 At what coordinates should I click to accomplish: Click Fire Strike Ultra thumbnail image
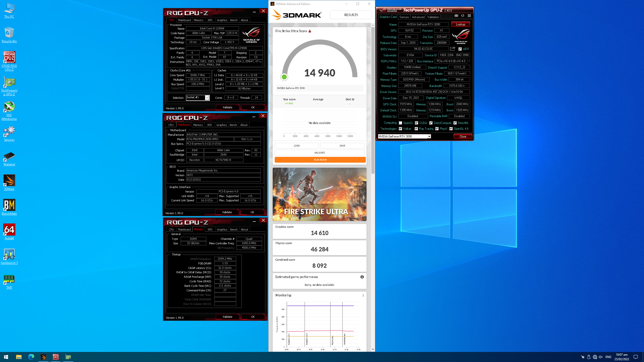(319, 194)
